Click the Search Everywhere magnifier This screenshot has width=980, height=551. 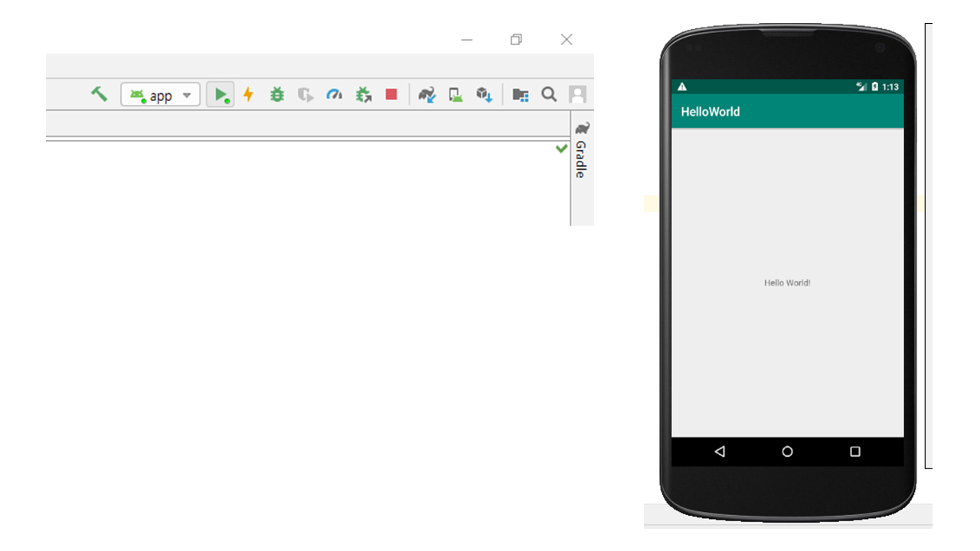[549, 95]
